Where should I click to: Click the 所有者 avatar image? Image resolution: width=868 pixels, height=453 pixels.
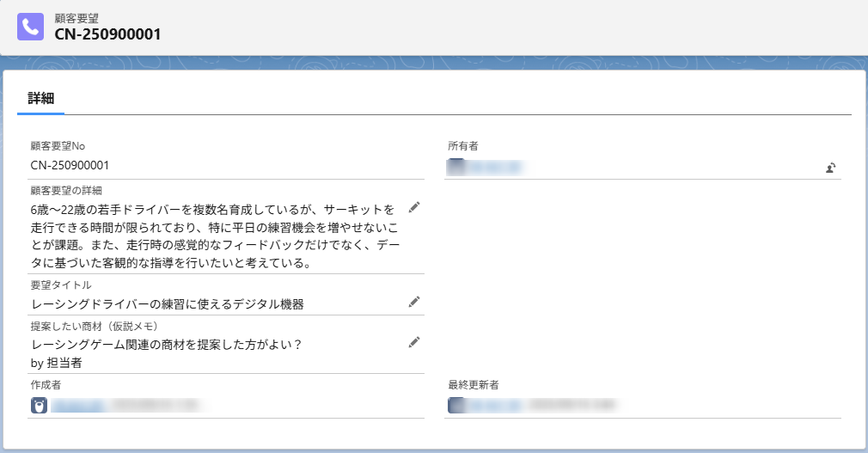pos(455,166)
